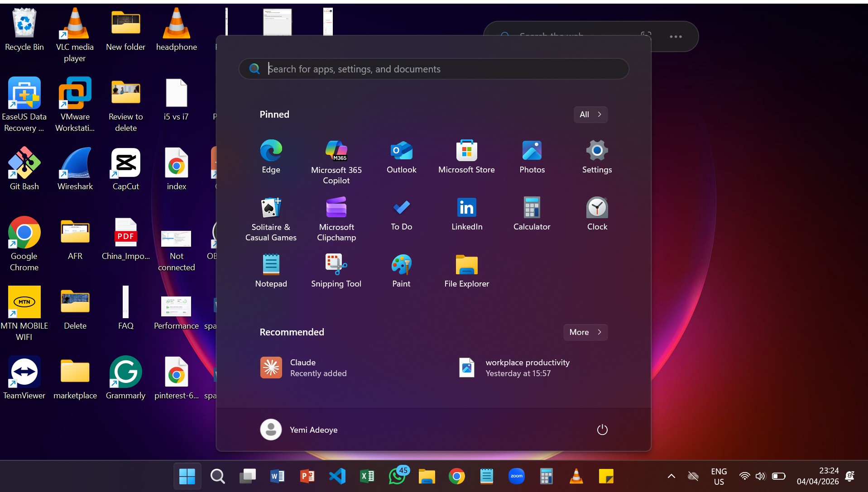This screenshot has height=492, width=868.
Task: Expand hidden system tray icons
Action: [671, 476]
